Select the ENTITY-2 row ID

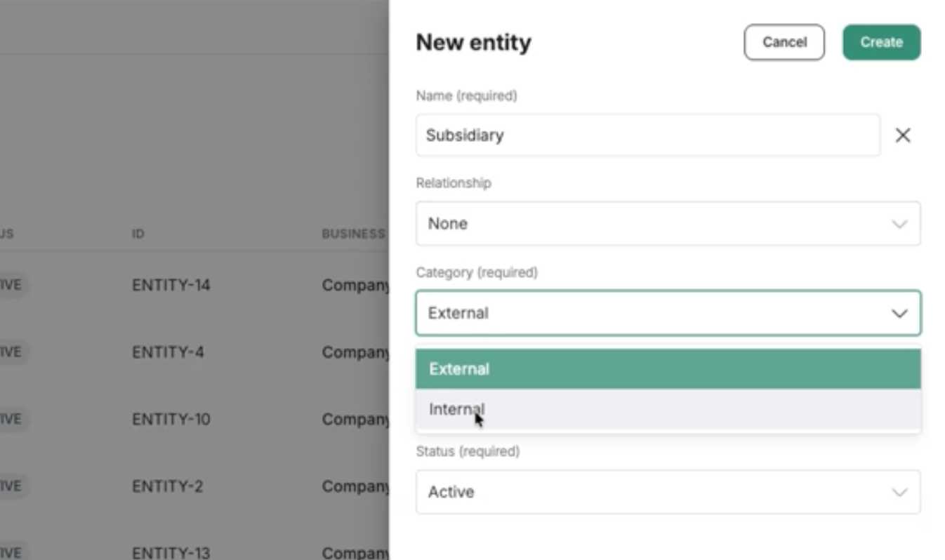(x=167, y=486)
